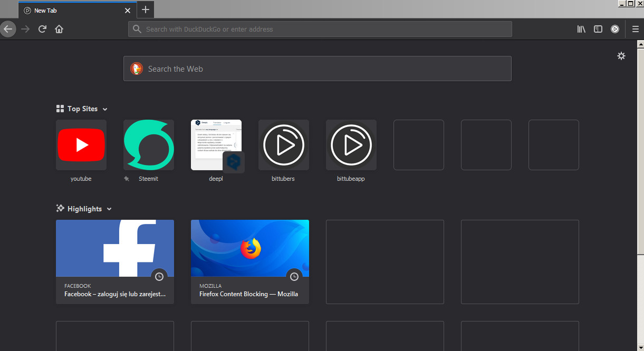Open the hamburger application menu

pos(635,29)
